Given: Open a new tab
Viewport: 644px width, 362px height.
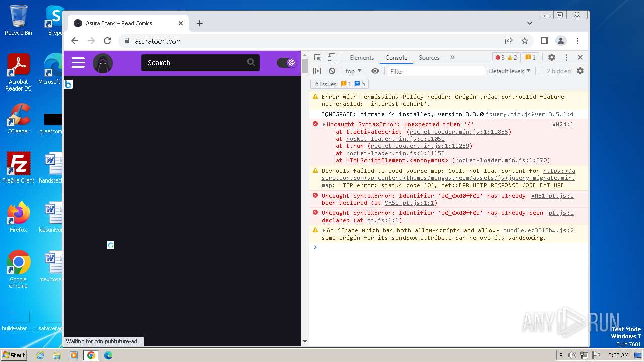Looking at the screenshot, I should point(200,23).
